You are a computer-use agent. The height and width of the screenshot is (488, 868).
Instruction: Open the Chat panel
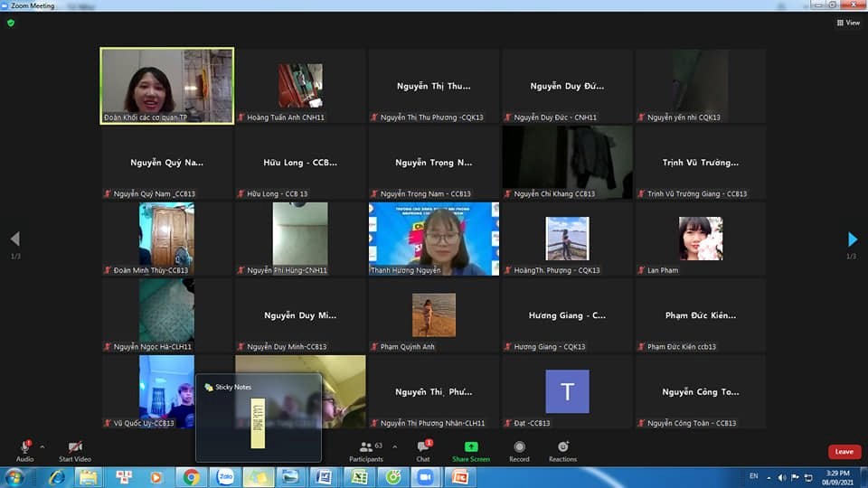(x=423, y=451)
